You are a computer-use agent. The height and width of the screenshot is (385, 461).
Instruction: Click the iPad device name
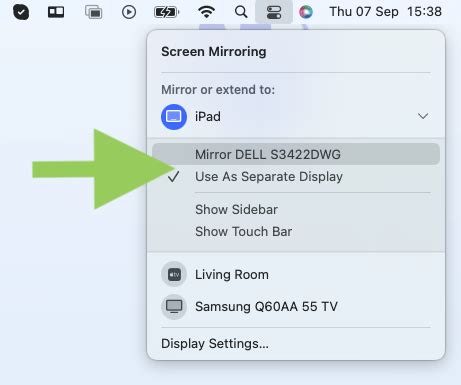(x=208, y=117)
